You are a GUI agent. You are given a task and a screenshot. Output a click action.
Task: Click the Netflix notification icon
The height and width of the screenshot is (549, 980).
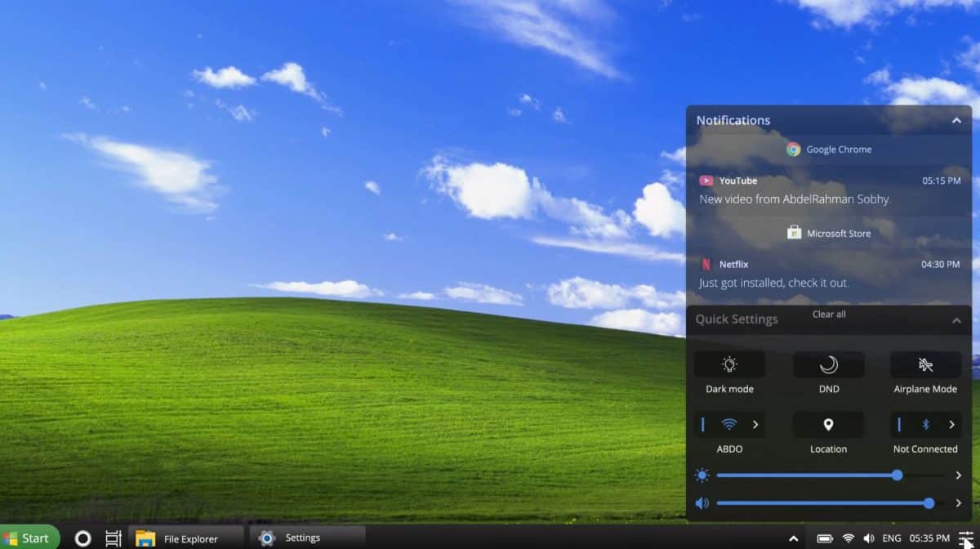[x=706, y=263]
